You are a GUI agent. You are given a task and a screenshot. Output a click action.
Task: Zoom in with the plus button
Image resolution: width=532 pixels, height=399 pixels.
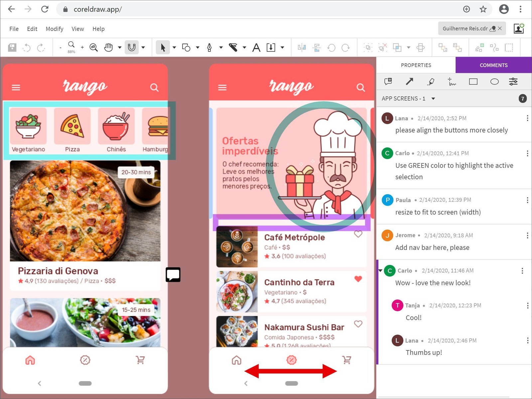point(82,48)
